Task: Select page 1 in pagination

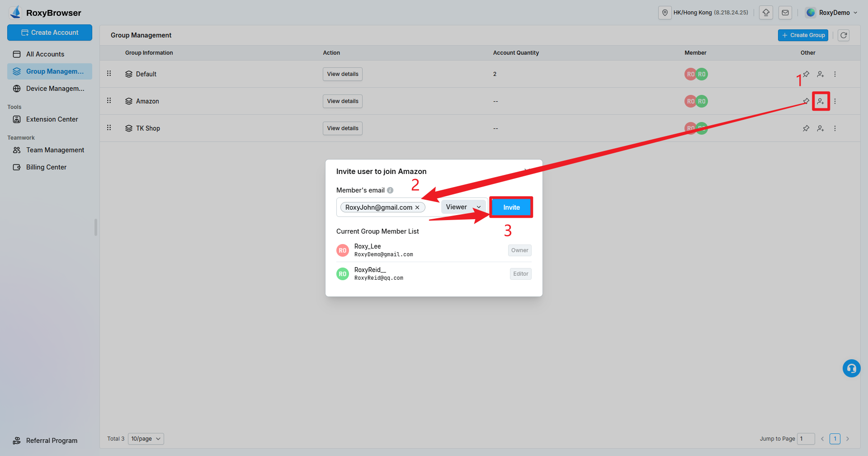Action: 835,439
